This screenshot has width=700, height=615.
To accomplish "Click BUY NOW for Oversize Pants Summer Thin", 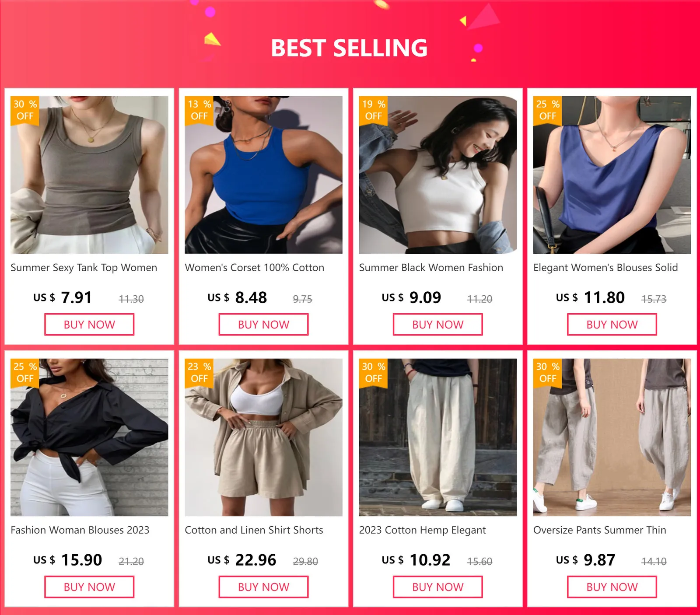I will (612, 587).
